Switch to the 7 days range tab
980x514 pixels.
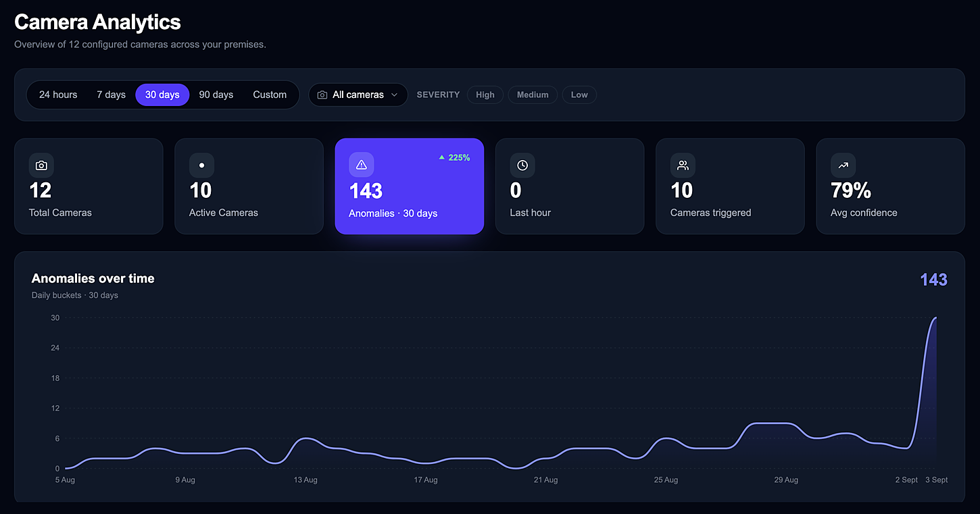tap(111, 95)
